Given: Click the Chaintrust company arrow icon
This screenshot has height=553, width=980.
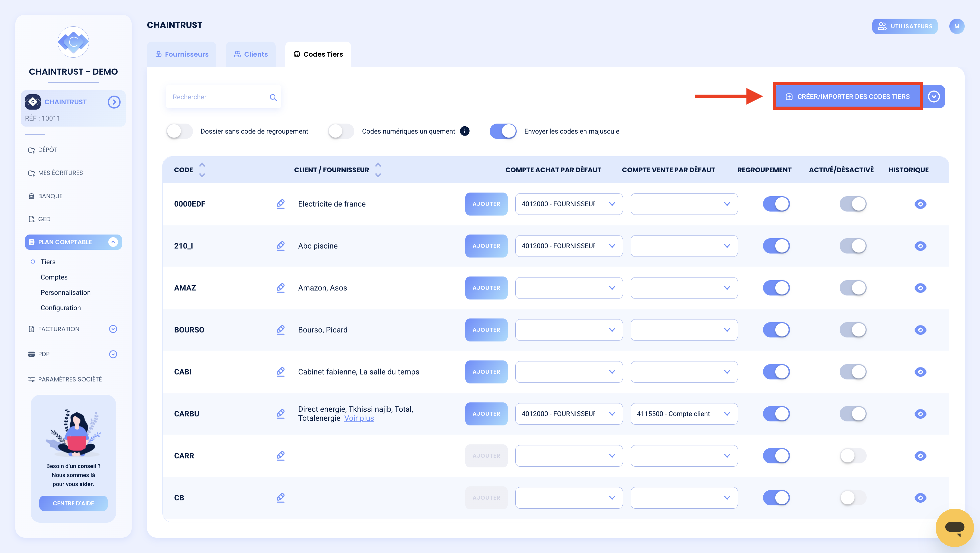Looking at the screenshot, I should point(114,102).
